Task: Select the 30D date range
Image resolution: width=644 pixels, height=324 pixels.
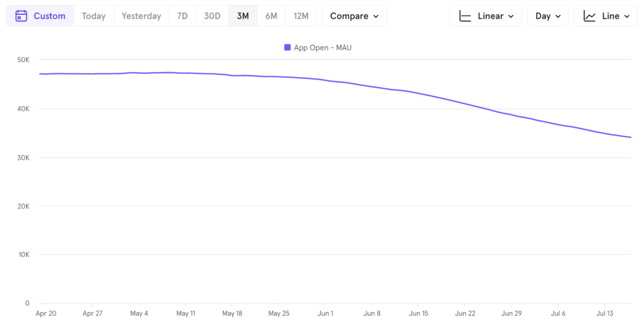Action: [x=212, y=16]
